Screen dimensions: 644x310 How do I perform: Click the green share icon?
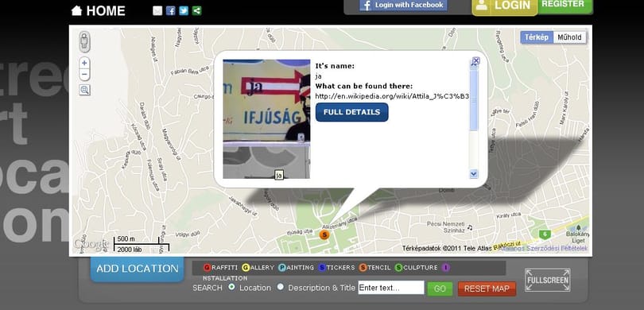point(196,10)
